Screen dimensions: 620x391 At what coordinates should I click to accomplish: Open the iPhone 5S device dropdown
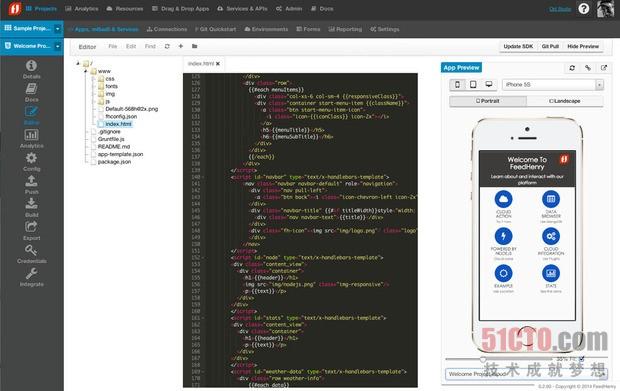(x=553, y=85)
